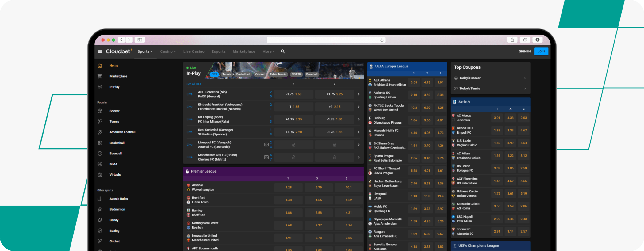This screenshot has width=644, height=251.
Task: Open the Live Casino menu item
Action: pos(194,51)
